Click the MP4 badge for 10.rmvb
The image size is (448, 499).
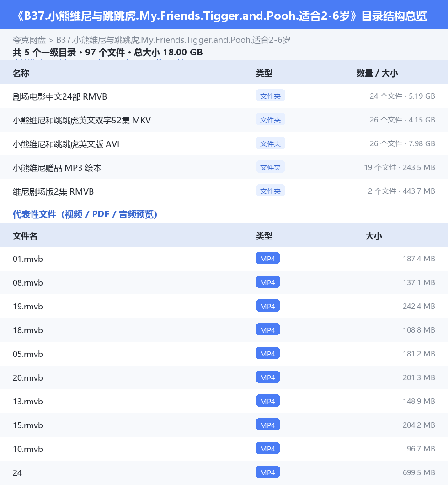pyautogui.click(x=268, y=448)
